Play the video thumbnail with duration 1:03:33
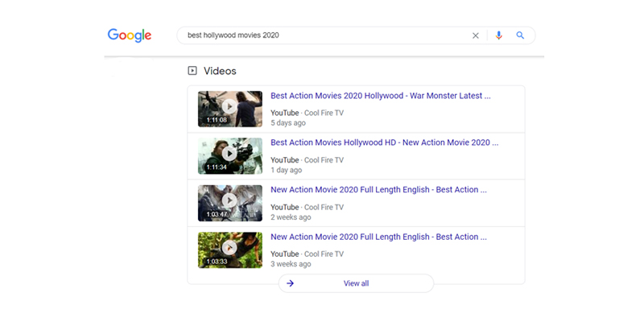Screen dimensions: 644x322 pyautogui.click(x=230, y=250)
